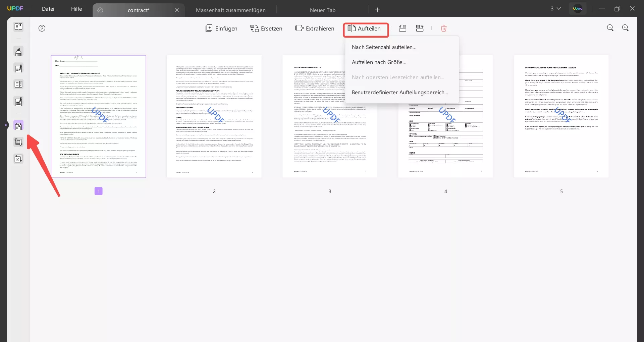Open the Hilfe menu
The width and height of the screenshot is (644, 342).
point(76,9)
